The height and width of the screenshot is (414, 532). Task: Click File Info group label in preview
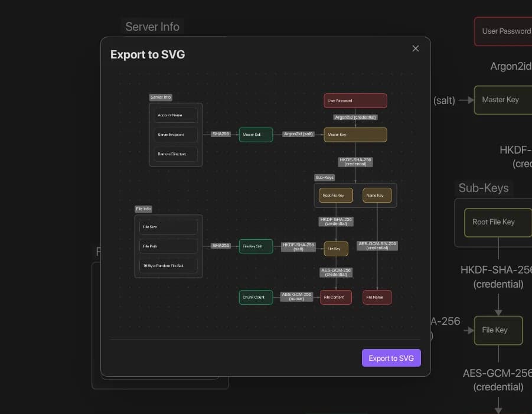coord(143,209)
